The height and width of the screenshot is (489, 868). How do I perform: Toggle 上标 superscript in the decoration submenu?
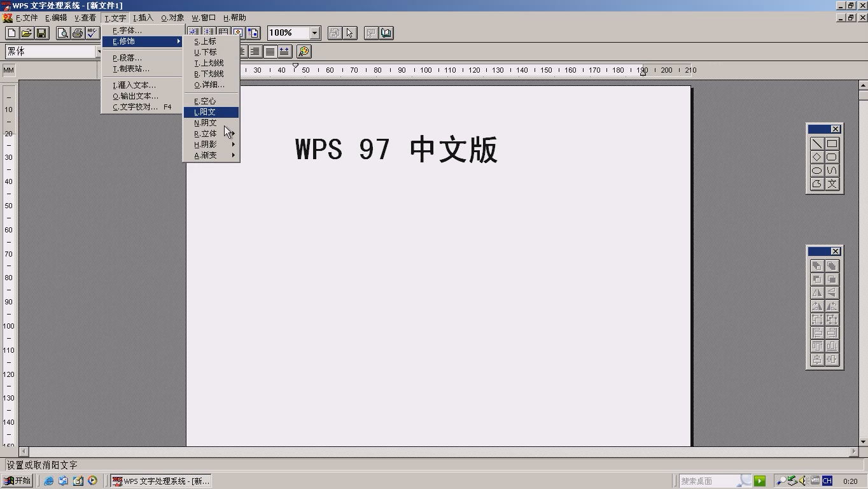(x=211, y=41)
